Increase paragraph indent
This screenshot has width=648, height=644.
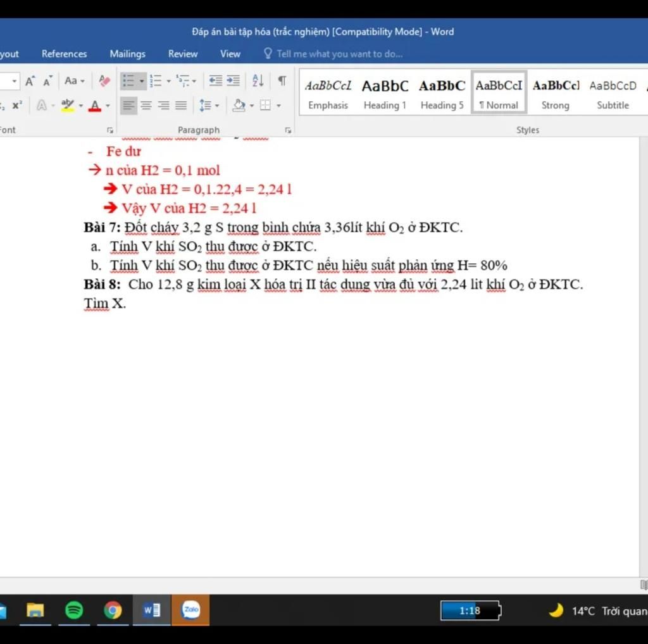[233, 80]
